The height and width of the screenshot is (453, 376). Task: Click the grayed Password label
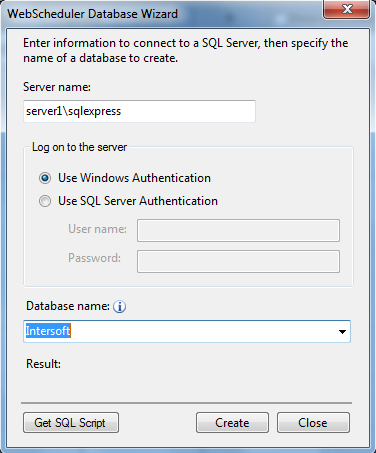(x=94, y=258)
